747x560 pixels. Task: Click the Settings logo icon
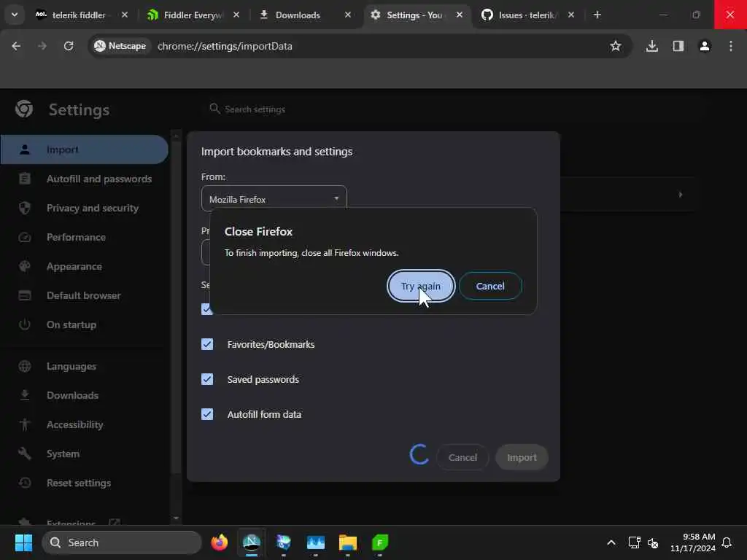24,109
